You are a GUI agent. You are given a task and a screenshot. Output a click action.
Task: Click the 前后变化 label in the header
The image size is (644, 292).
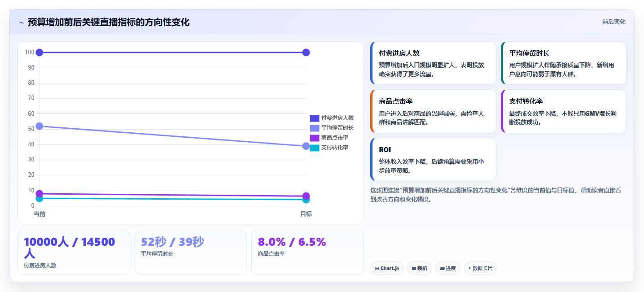pos(614,22)
